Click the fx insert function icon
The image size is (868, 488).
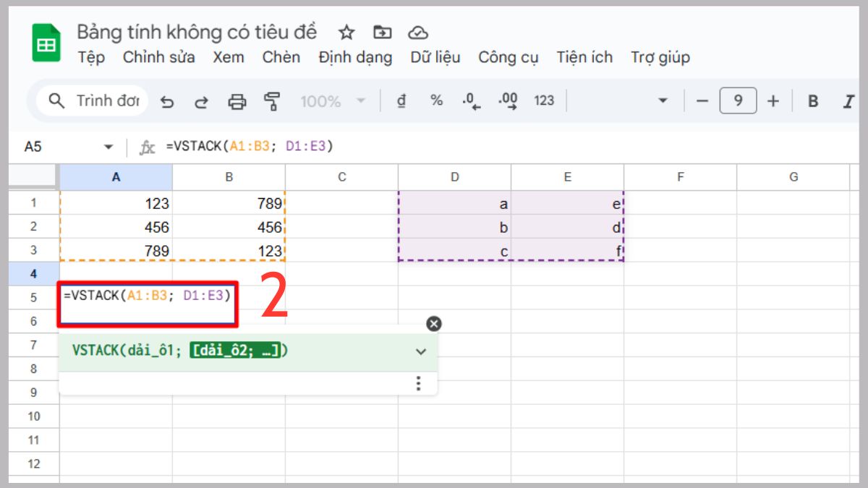[x=148, y=145]
